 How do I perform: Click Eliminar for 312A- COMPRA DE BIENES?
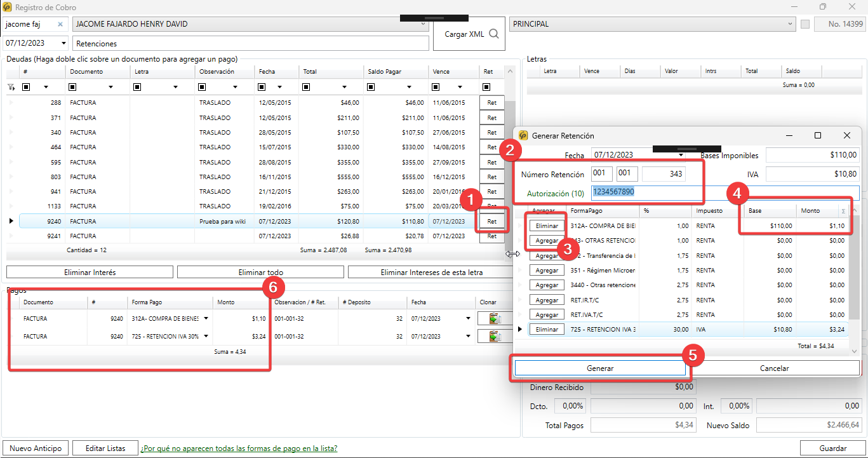pos(547,226)
